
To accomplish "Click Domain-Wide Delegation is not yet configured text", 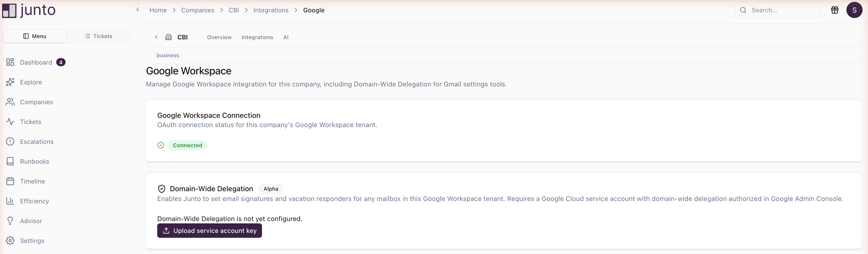I will coord(230,219).
